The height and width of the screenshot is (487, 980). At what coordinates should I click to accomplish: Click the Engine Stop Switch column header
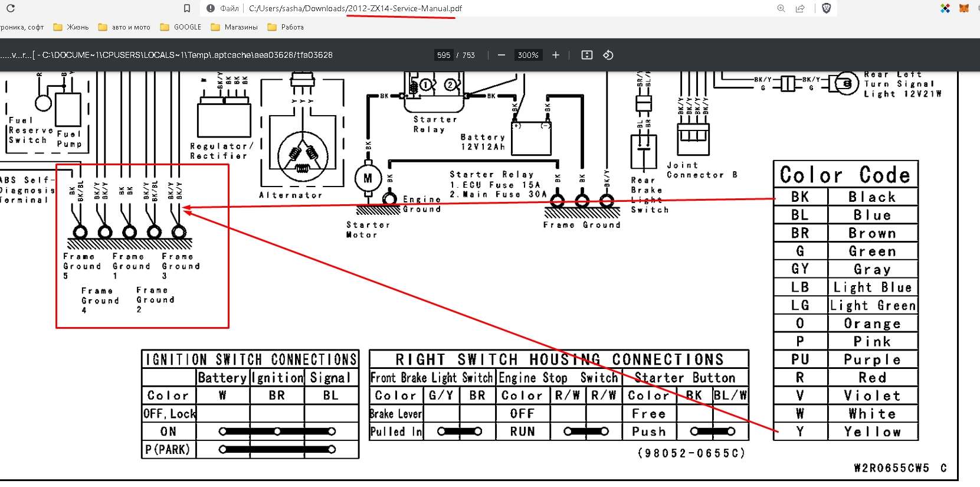(x=559, y=378)
